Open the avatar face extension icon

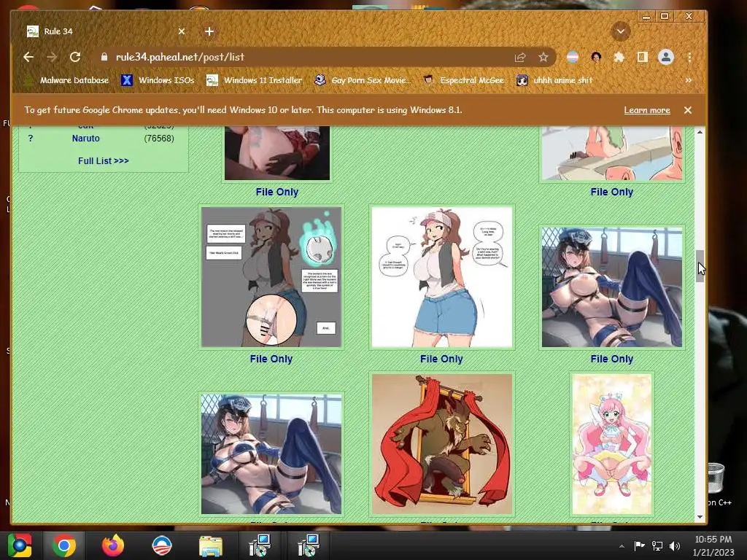click(595, 58)
